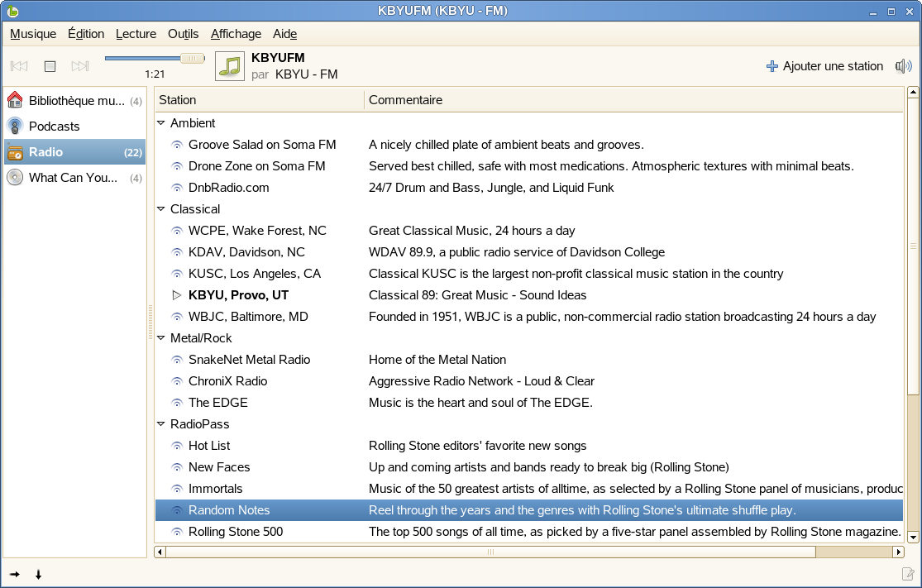This screenshot has height=588, width=922.
Task: Collapse the Classical group
Action: click(161, 208)
